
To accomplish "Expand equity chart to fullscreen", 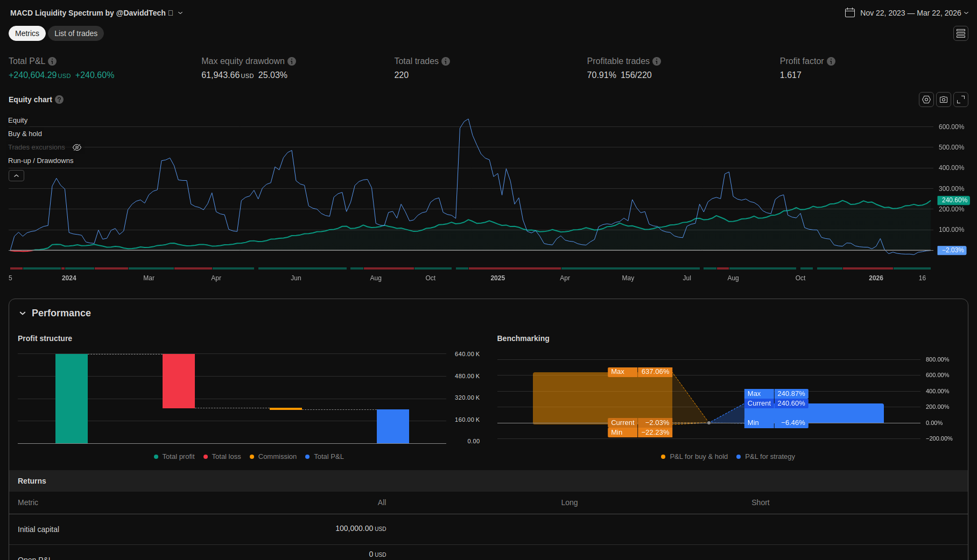I will [x=961, y=100].
